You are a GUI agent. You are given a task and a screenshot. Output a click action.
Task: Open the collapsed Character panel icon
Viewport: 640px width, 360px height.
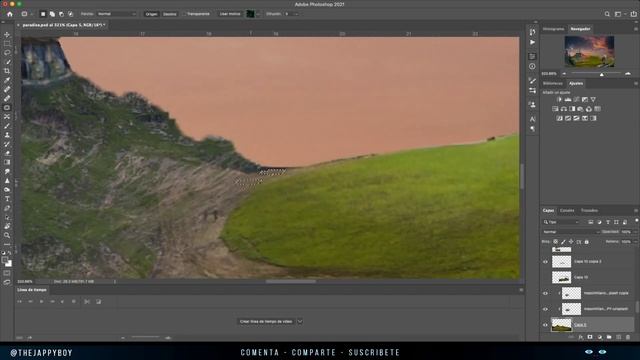click(532, 119)
